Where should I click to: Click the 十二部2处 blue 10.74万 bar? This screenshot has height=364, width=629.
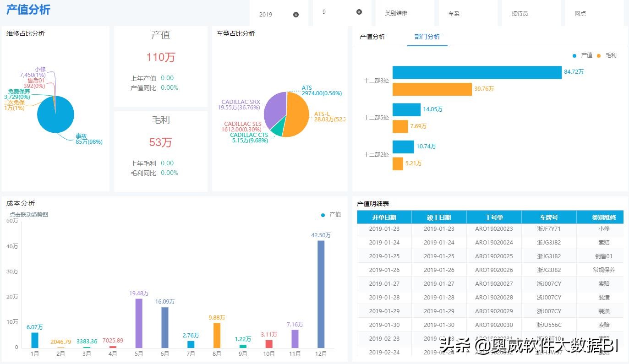403,147
